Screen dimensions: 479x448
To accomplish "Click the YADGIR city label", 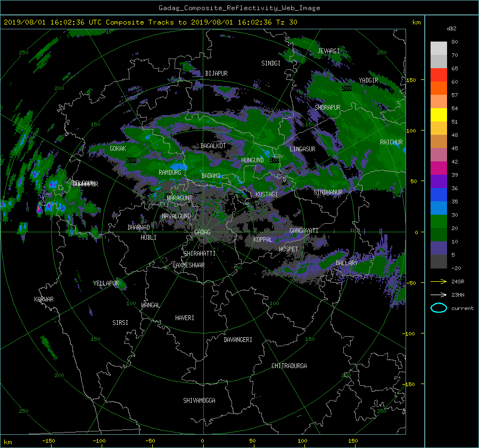I will [368, 80].
